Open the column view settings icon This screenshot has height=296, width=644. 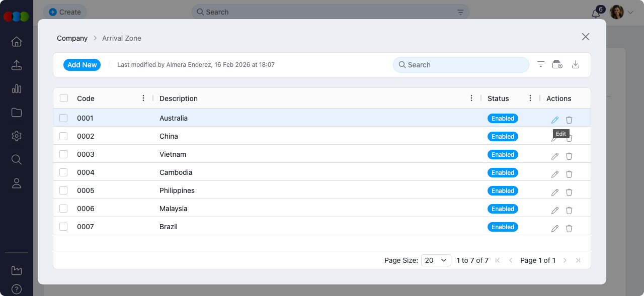pos(557,64)
